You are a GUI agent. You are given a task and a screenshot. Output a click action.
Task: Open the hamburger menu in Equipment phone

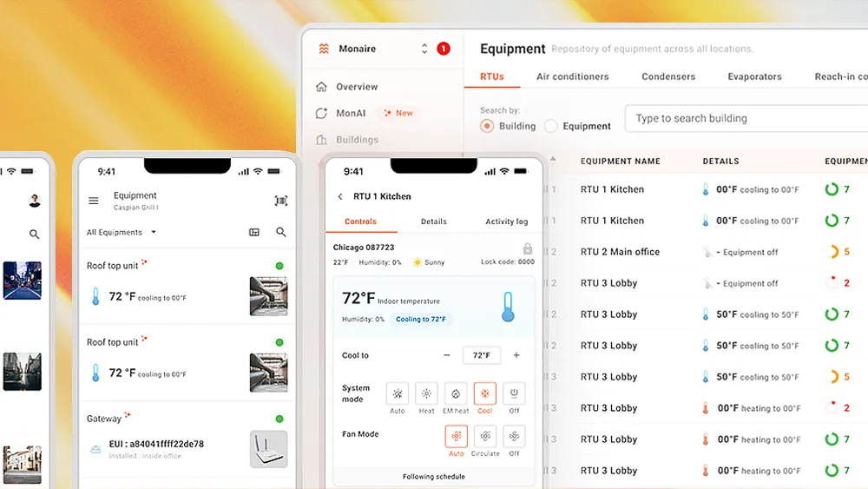click(94, 201)
